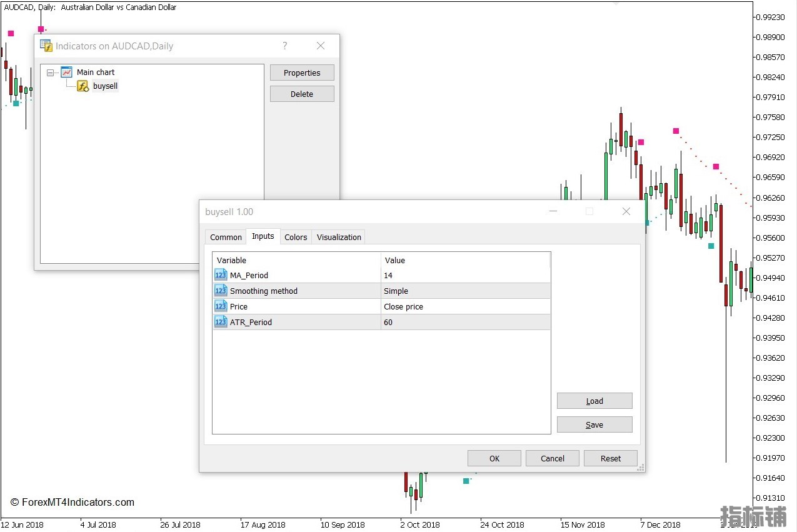797x532 pixels.
Task: Click the MA_Period variable type icon
Action: tap(221, 275)
